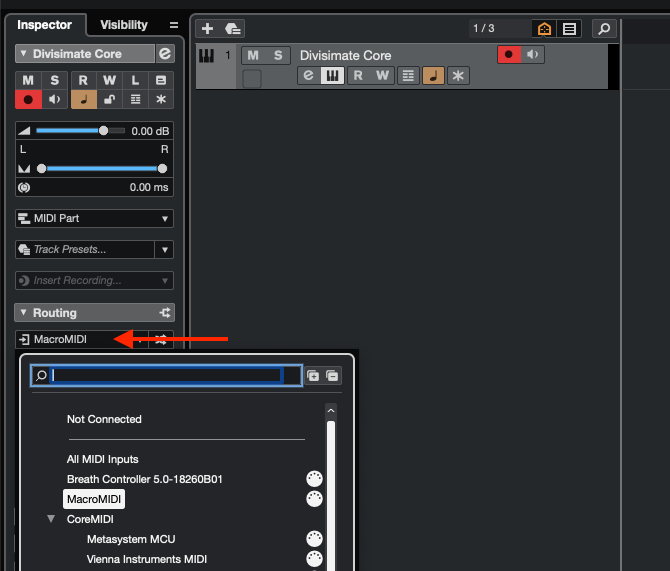Click the collapse all minus icon in the popup
670x571 pixels.
coord(333,376)
